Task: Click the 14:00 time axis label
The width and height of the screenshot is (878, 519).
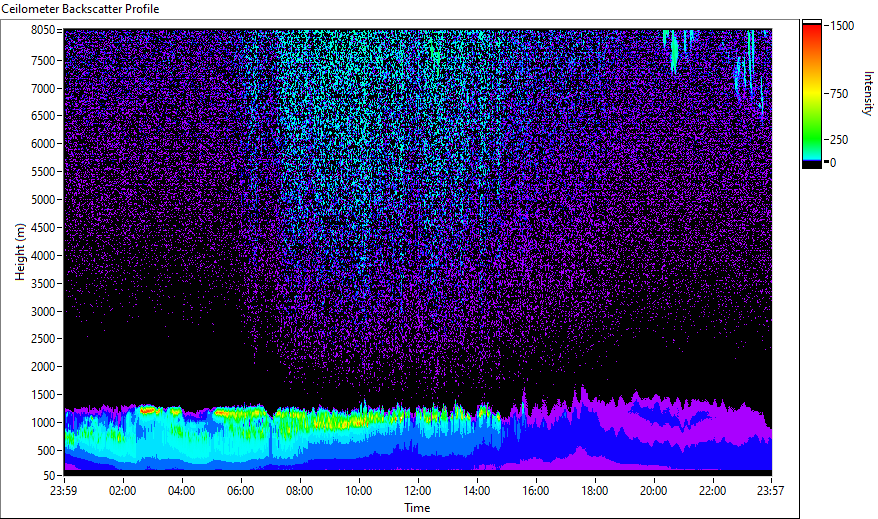Action: [477, 491]
